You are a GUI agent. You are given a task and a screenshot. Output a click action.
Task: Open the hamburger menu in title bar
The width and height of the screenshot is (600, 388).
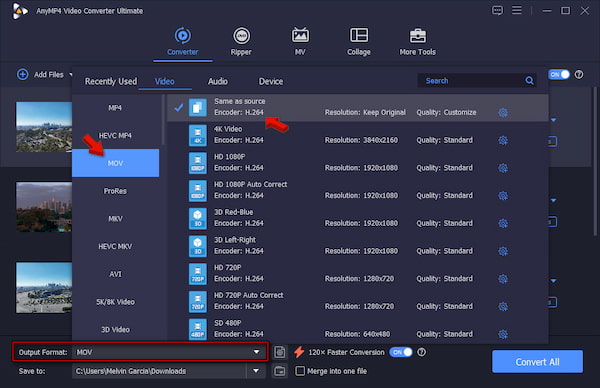pyautogui.click(x=517, y=10)
